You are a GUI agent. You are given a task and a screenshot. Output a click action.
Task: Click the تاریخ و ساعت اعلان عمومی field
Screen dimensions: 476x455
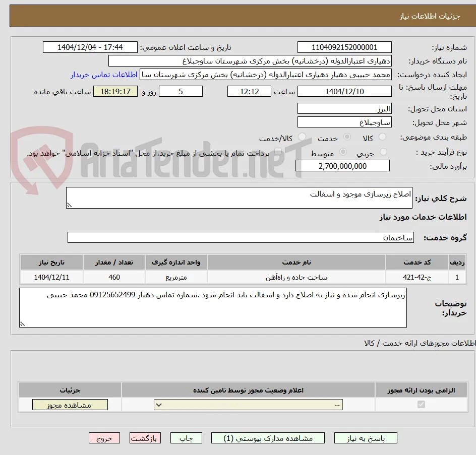[x=90, y=47]
